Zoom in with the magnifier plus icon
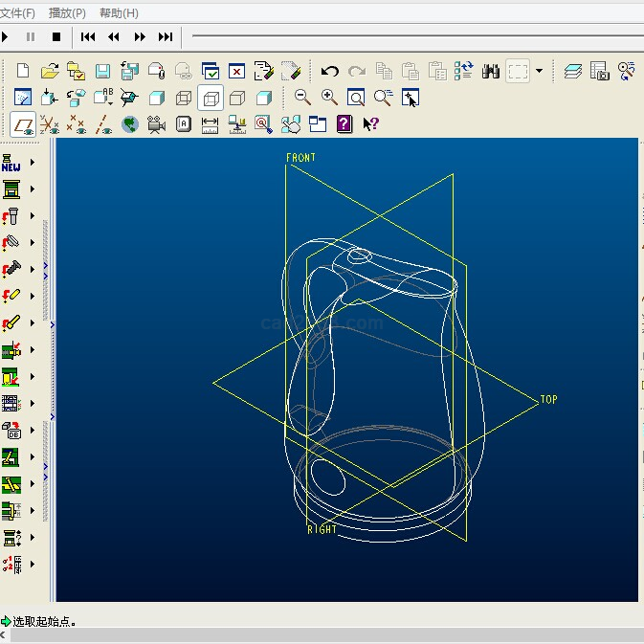Viewport: 644px width, 644px height. (x=329, y=97)
